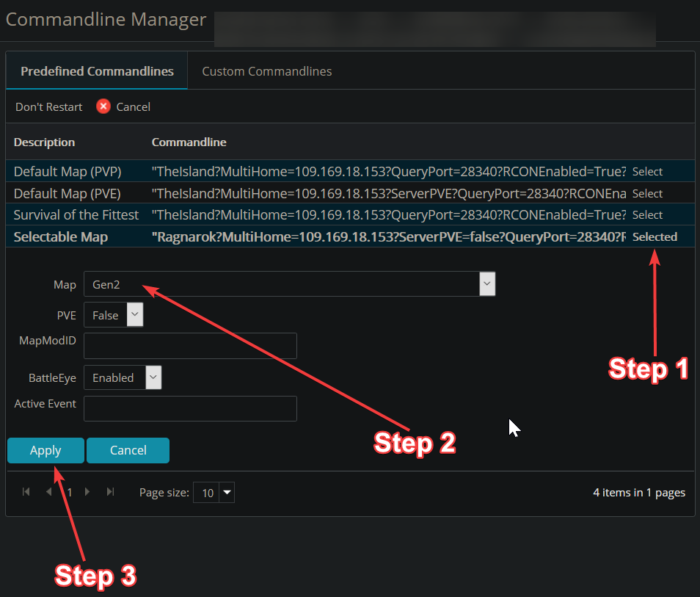Click the Cancel button beside Apply
Image resolution: width=700 pixels, height=597 pixels.
pos(128,450)
